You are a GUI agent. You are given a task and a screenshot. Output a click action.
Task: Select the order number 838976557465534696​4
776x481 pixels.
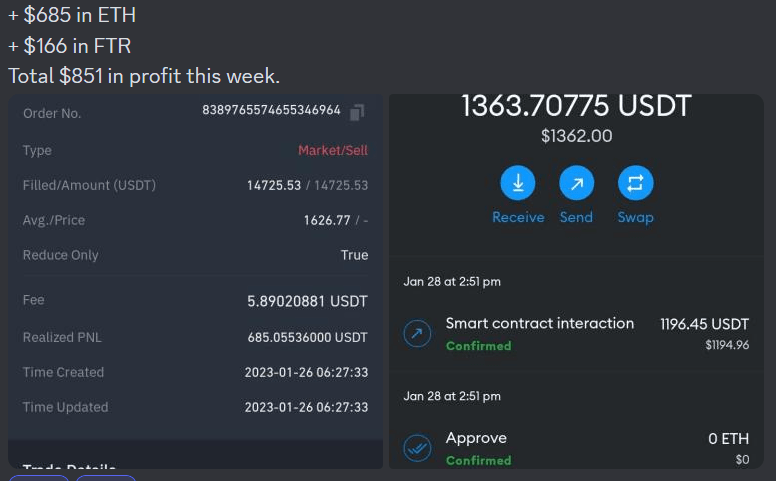[x=271, y=110]
